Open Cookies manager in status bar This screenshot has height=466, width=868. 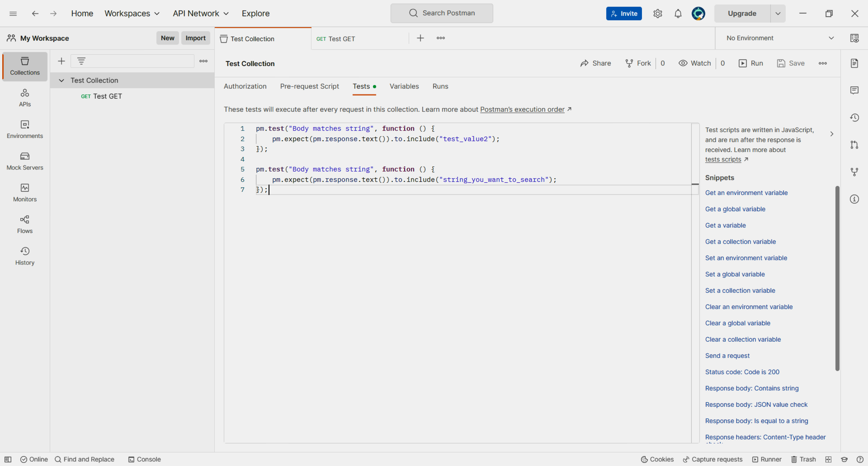[x=657, y=459]
